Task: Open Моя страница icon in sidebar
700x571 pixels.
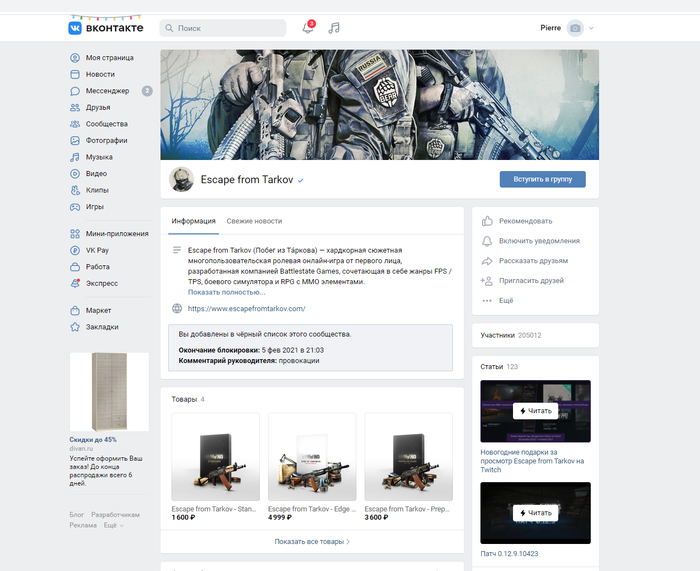Action: coord(75,58)
